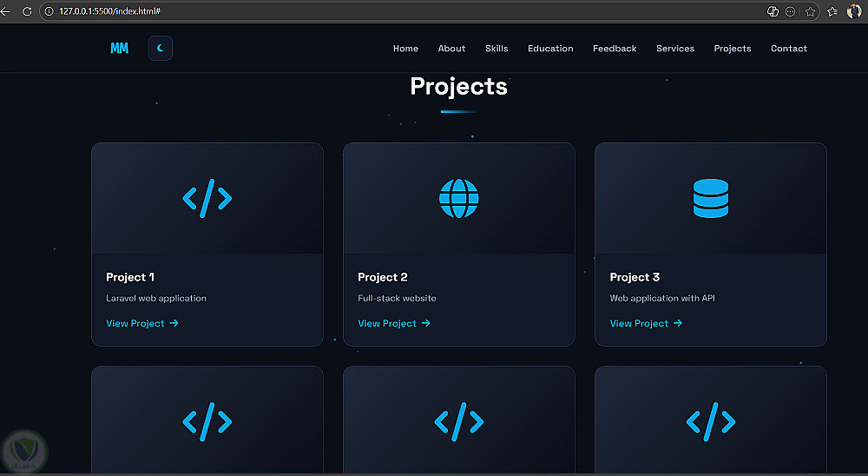Screen dimensions: 868x476
Task: Click View Project under Project 1
Action: (x=142, y=323)
